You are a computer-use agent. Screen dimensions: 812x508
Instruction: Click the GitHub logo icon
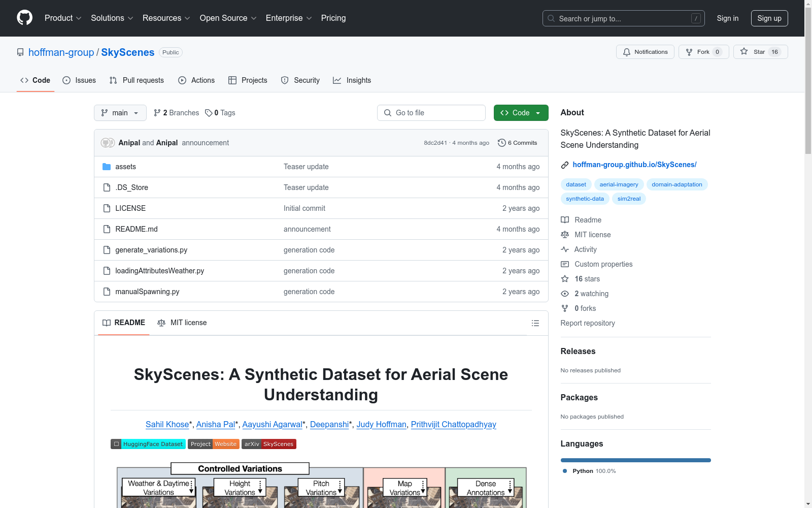[24, 18]
